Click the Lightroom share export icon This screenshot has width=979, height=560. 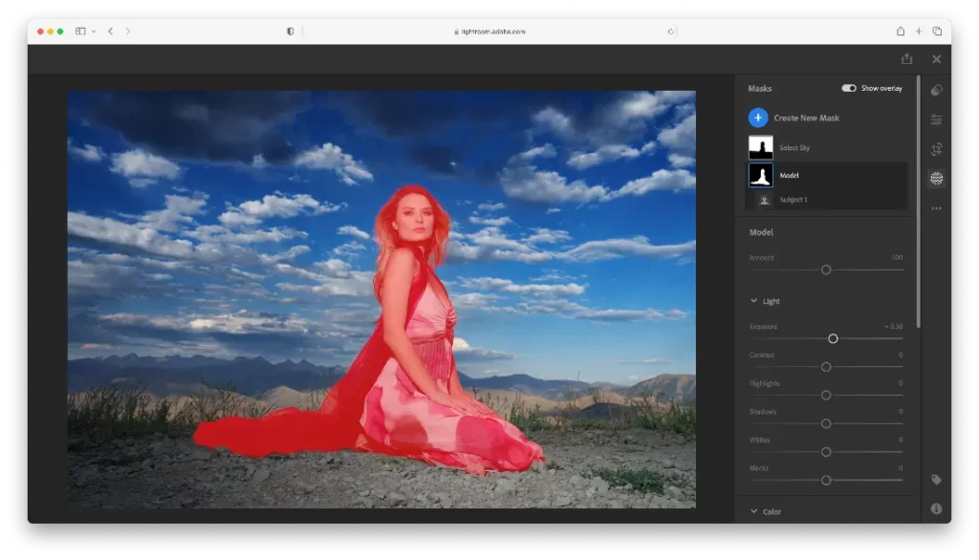pos(906,58)
